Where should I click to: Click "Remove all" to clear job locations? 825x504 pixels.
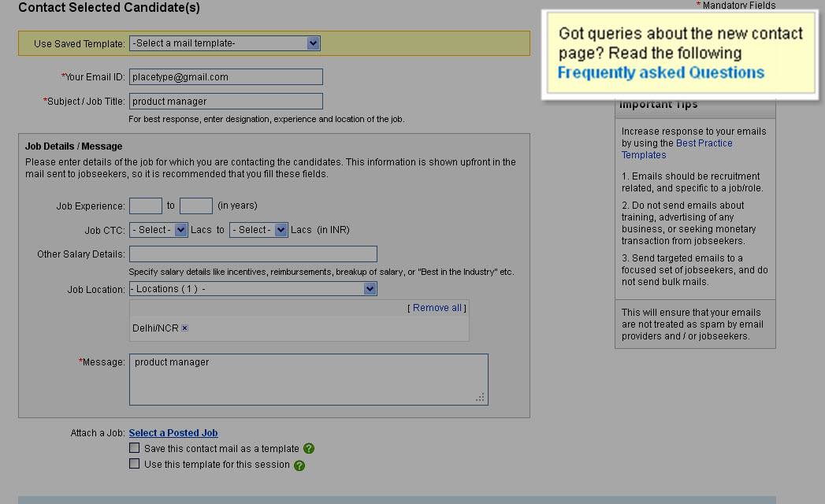[437, 307]
